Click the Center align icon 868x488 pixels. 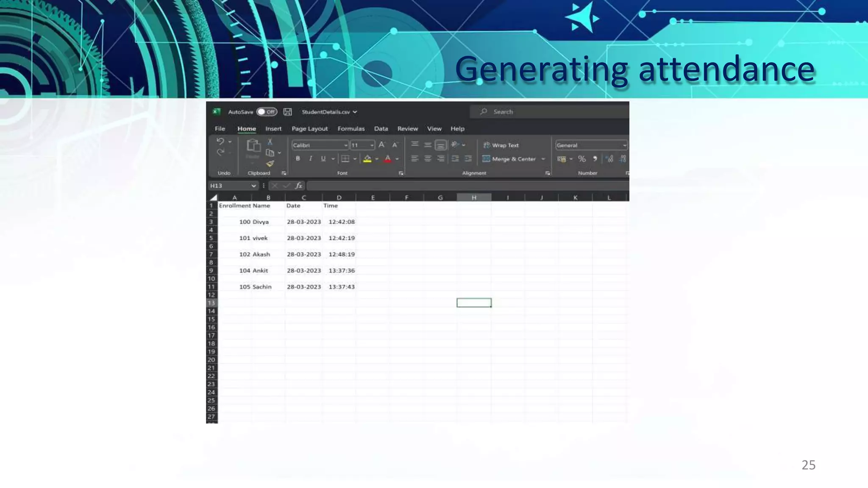428,159
